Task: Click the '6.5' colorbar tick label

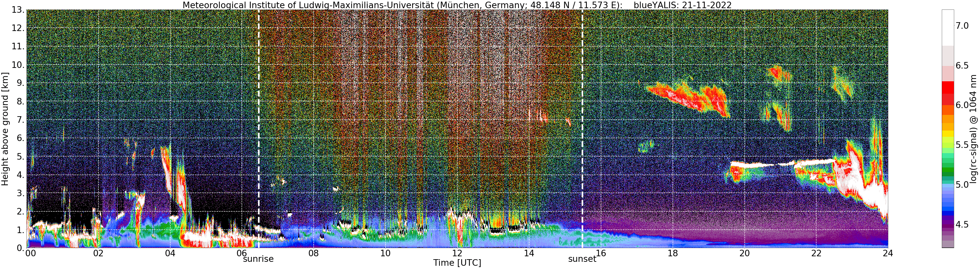Action: click(962, 65)
